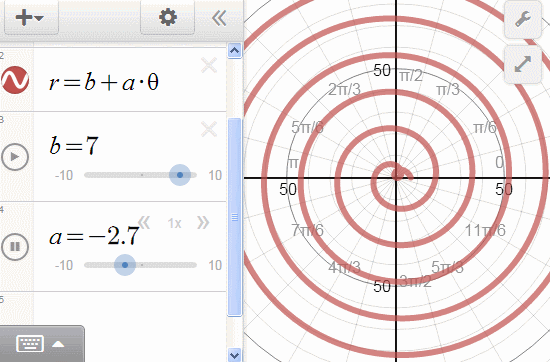This screenshot has height=362, width=550.
Task: Edit the b=7 value
Action: [x=74, y=145]
